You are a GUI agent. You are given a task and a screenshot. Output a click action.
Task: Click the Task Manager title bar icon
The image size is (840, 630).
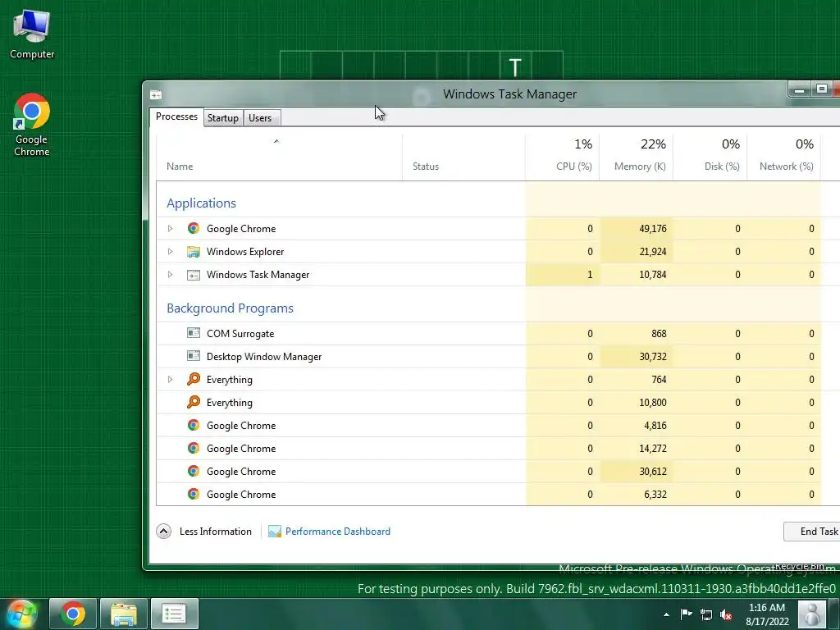click(156, 95)
